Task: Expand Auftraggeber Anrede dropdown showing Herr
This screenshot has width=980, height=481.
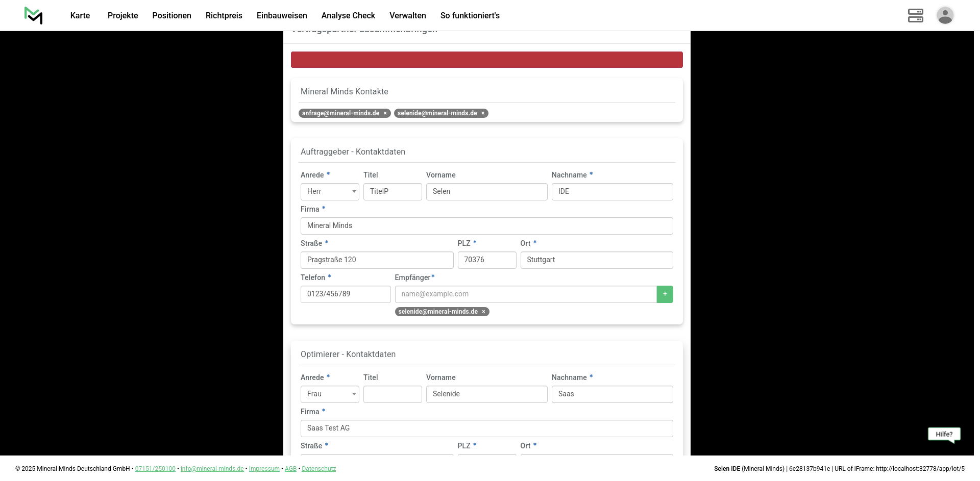Action: pos(330,192)
